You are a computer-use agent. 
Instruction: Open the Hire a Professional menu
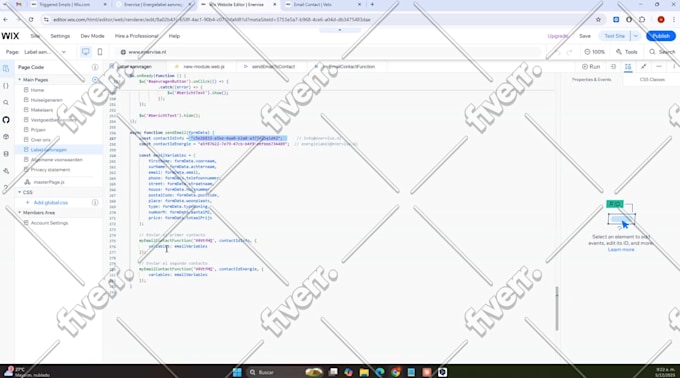[136, 36]
